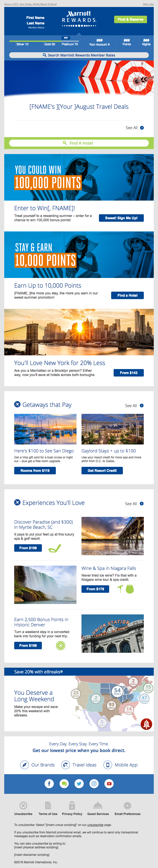Image resolution: width=158 pixels, height=868 pixels.
Task: Open Email Preferences gear icon
Action: point(127,805)
